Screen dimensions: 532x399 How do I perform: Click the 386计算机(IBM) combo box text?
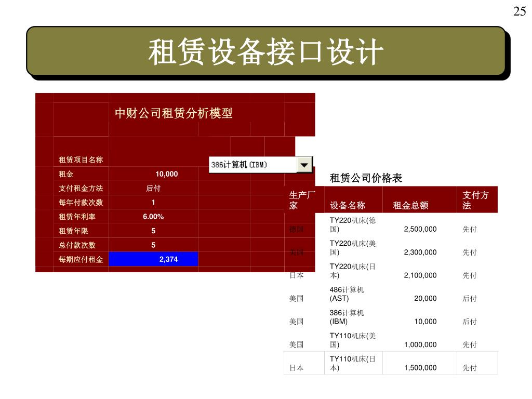point(239,165)
